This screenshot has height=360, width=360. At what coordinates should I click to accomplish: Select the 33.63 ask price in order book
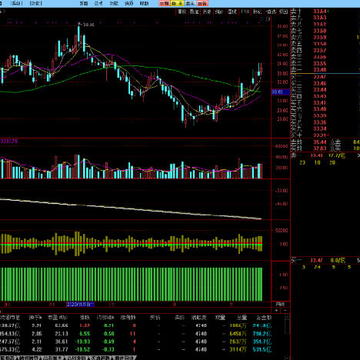(320, 17)
